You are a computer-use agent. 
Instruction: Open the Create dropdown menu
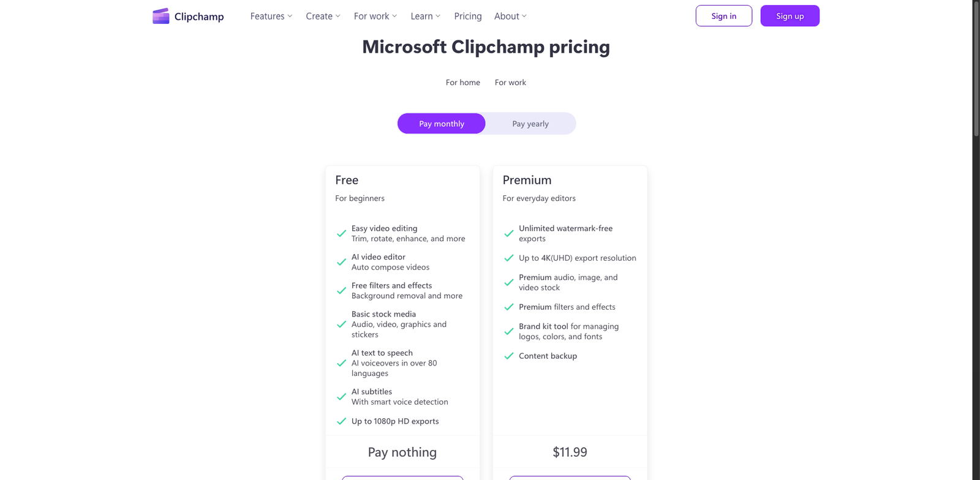click(x=323, y=16)
